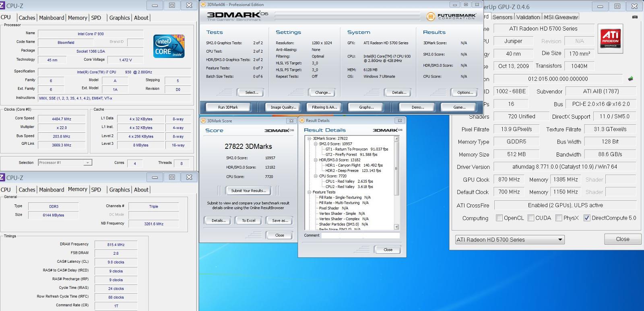This screenshot has width=644, height=311.
Task: Collapse the Feature Tests tree node
Action: [x=310, y=192]
